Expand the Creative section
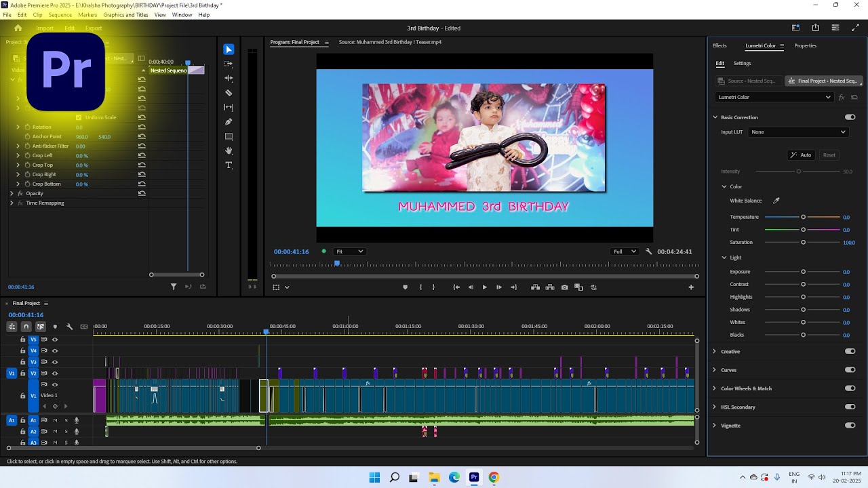 pos(714,351)
